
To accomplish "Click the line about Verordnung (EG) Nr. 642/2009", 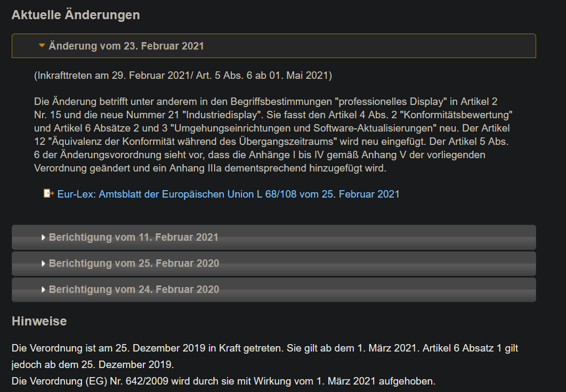I will click(223, 381).
